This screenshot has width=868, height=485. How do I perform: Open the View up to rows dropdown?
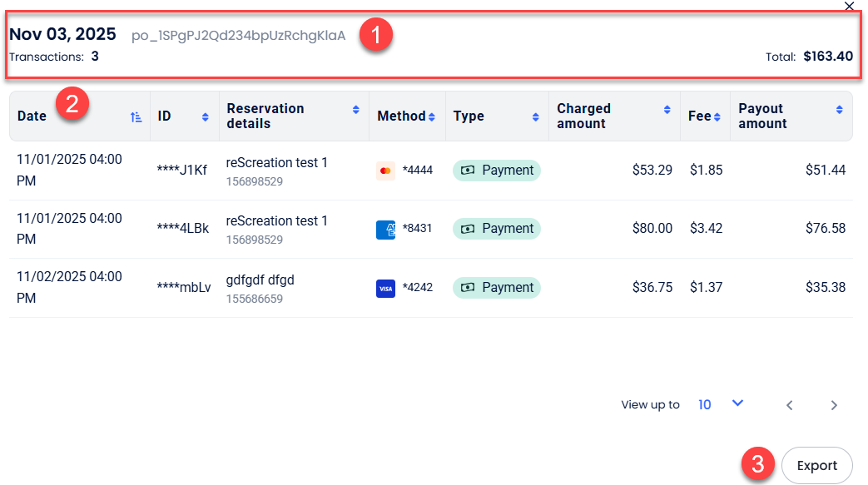(737, 403)
